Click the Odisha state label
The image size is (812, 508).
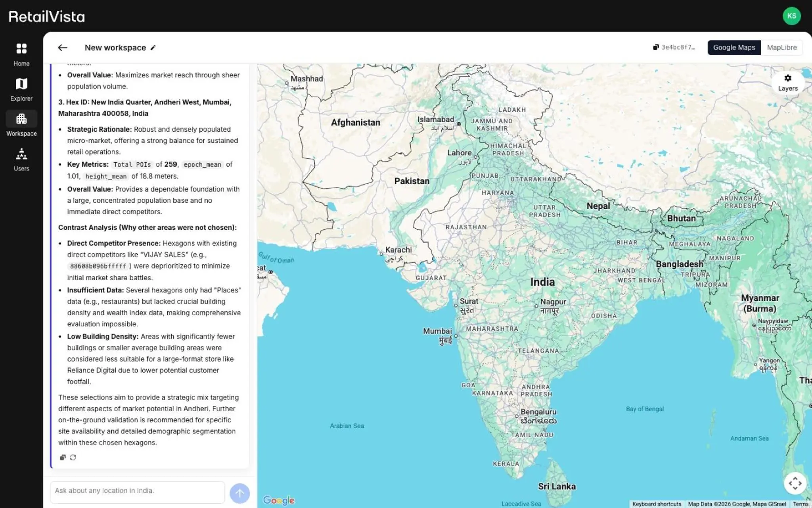(x=604, y=316)
